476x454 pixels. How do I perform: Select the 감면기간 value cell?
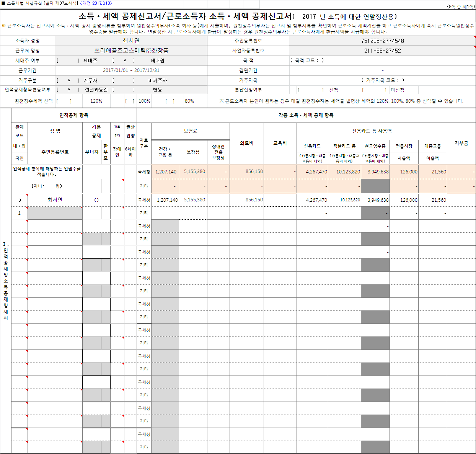pos(383,70)
